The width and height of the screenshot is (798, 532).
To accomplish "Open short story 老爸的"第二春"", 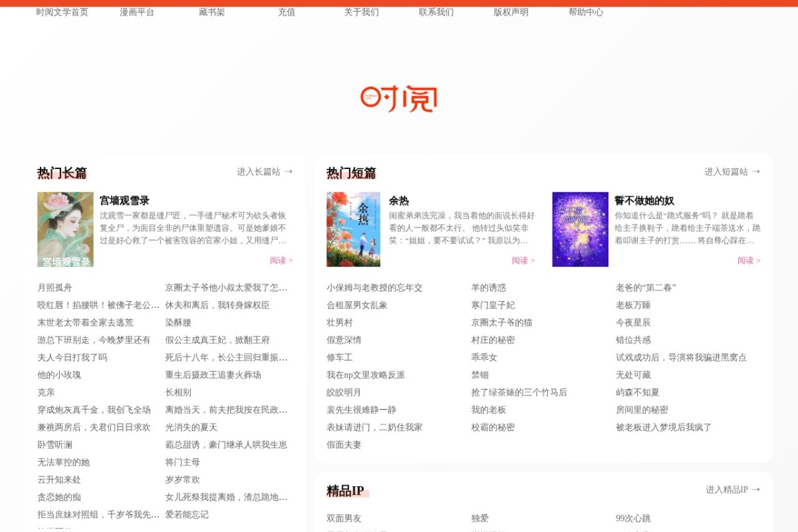I will point(646,288).
